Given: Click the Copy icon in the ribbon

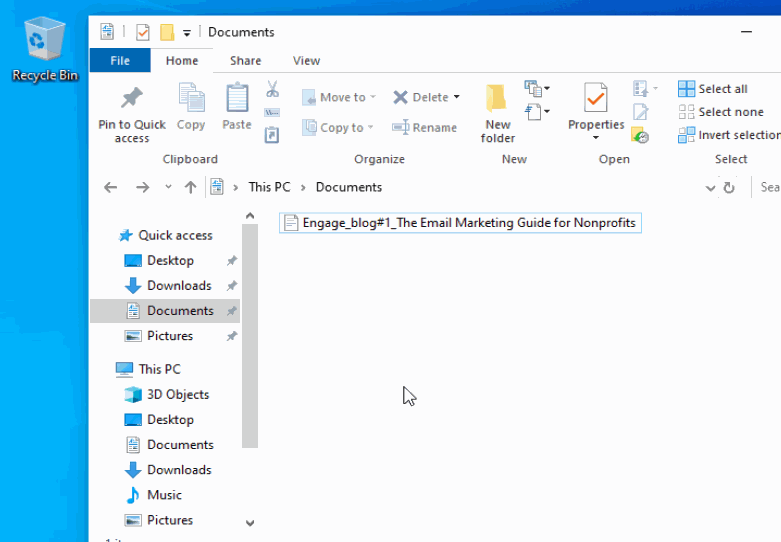Looking at the screenshot, I should [191, 100].
